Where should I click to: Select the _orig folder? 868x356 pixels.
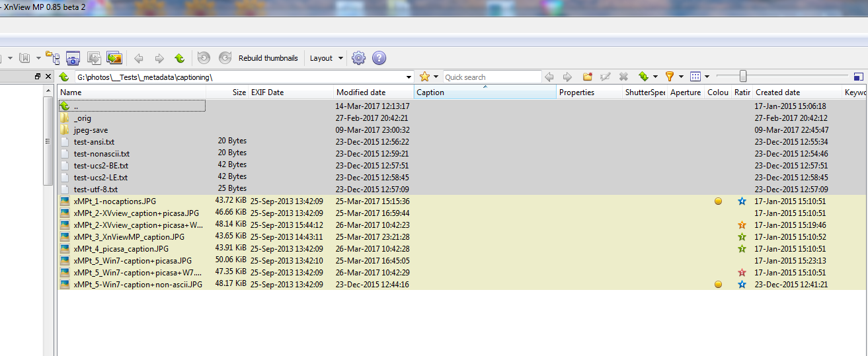[x=83, y=118]
